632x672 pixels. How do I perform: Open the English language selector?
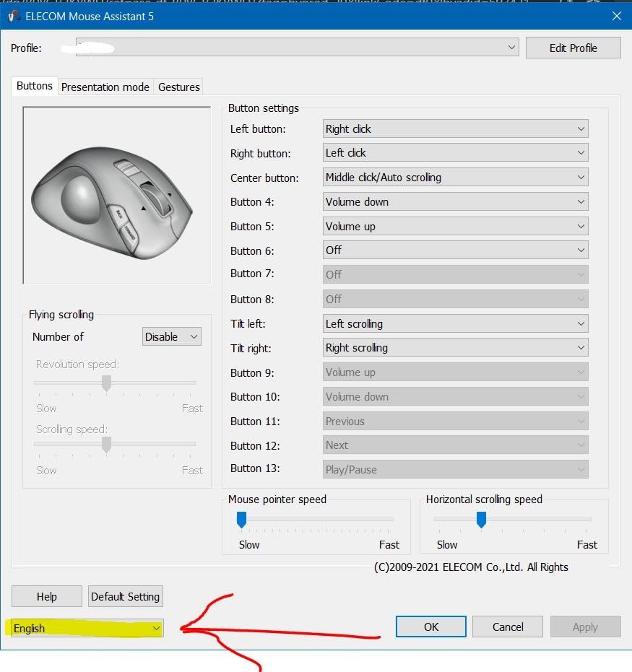click(x=87, y=629)
